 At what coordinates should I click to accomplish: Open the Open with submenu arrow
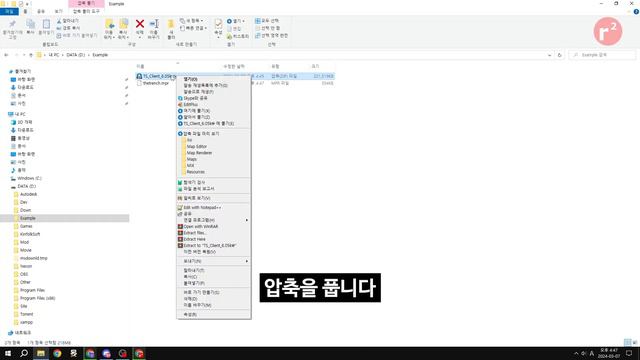(247, 220)
